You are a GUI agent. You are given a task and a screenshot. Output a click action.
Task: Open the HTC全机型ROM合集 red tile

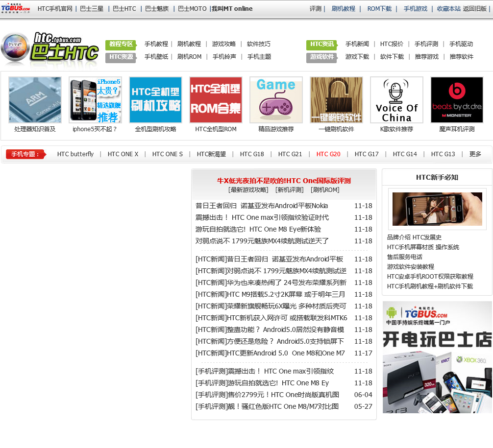[x=216, y=100]
